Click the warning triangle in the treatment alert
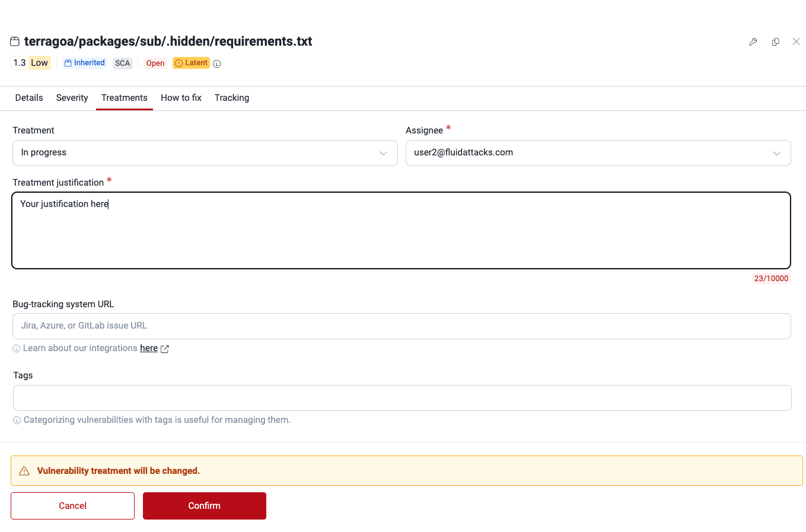Image resolution: width=806 pixels, height=532 pixels. (x=24, y=470)
